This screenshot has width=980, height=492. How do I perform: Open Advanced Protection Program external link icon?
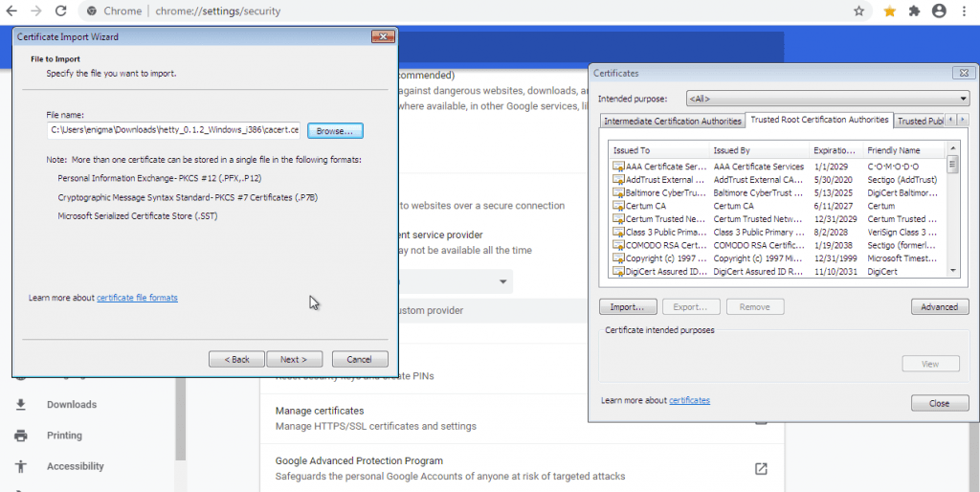(761, 468)
